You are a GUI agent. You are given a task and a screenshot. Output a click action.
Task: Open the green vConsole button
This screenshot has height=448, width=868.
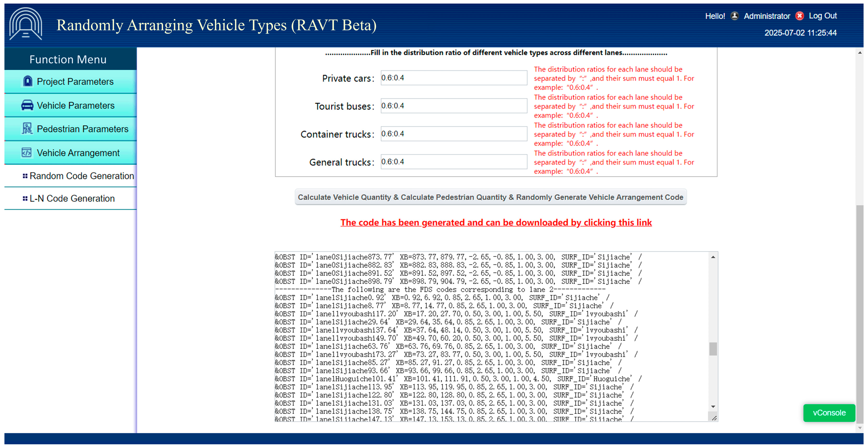829,412
